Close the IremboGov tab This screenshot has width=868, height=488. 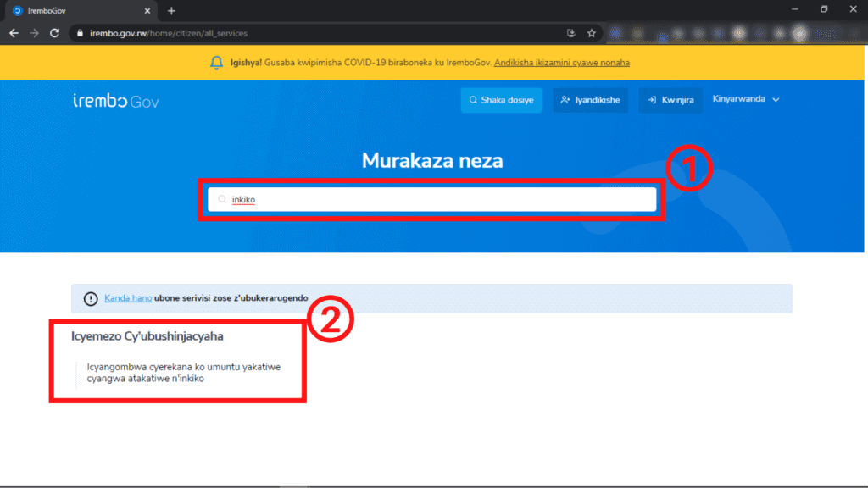[x=147, y=10]
